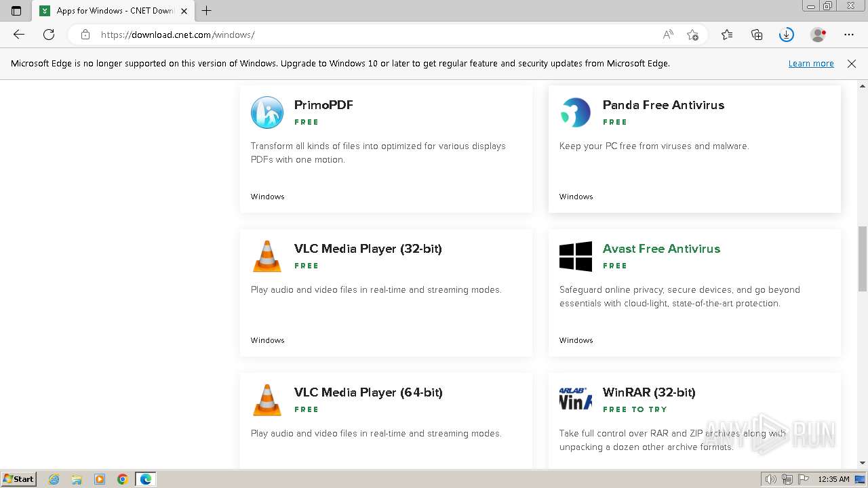The height and width of the screenshot is (488, 868).
Task: Click the VLC Media Player (32-bit) cone icon
Action: (267, 256)
